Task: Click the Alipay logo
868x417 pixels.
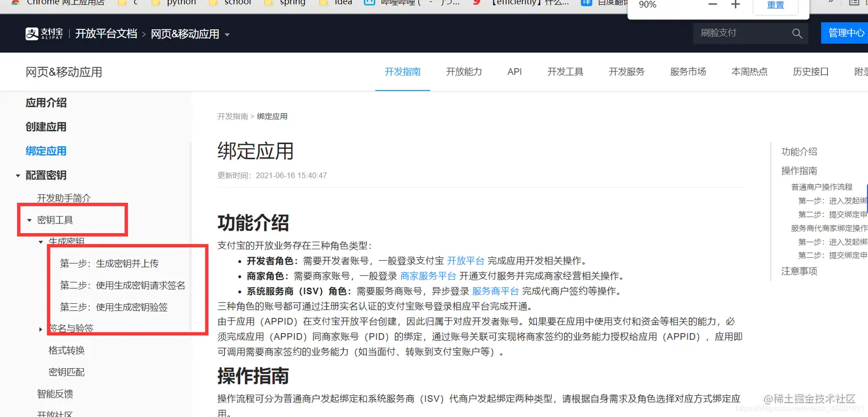Action: [44, 34]
